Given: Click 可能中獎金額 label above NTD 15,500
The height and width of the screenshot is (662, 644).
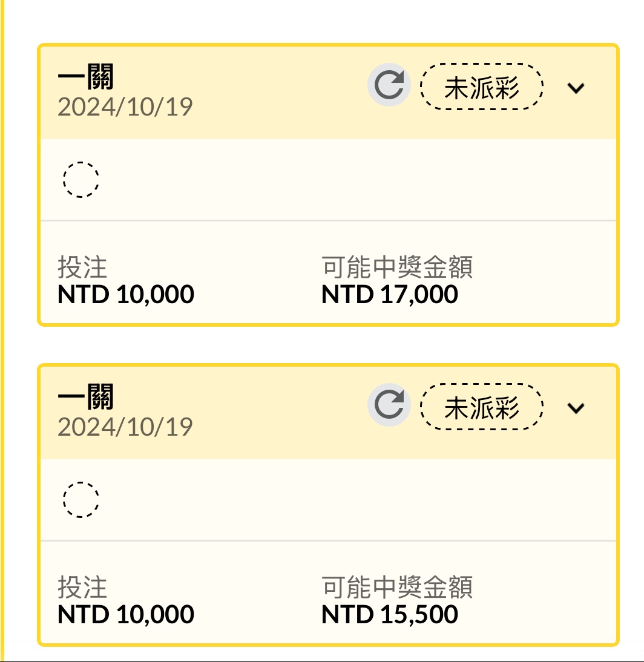Looking at the screenshot, I should click(x=397, y=587).
